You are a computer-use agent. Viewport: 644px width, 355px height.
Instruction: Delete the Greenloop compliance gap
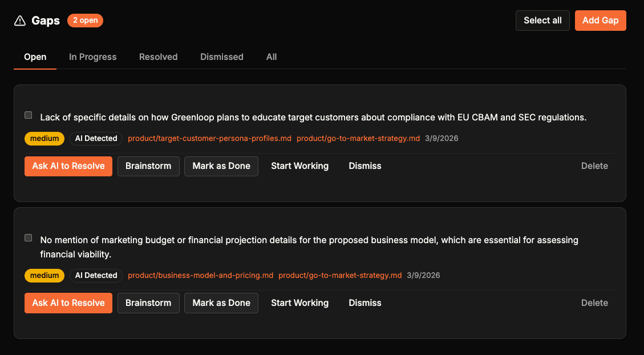(595, 166)
